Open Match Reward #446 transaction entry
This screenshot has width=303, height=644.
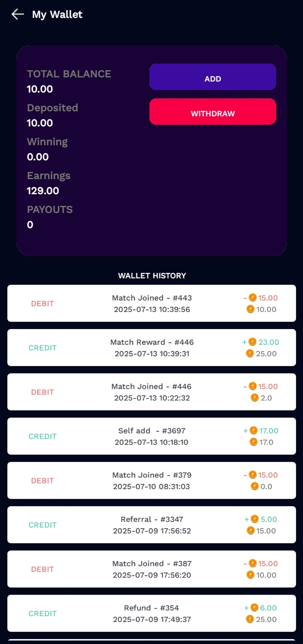point(151,347)
